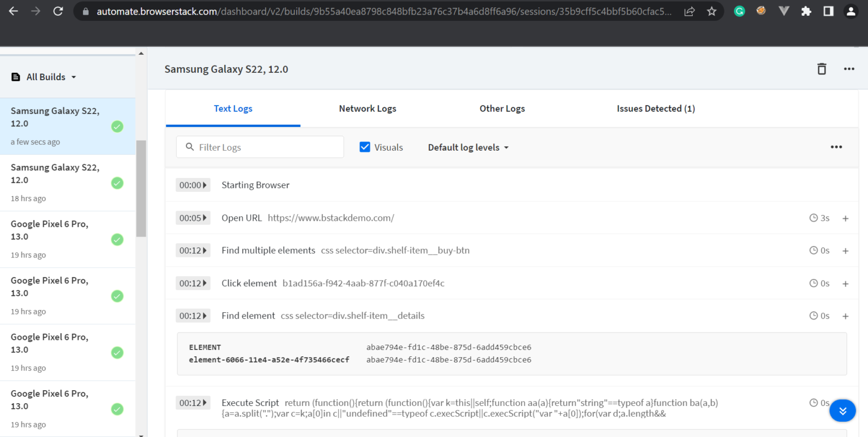Open the session delete trash icon

tap(822, 68)
